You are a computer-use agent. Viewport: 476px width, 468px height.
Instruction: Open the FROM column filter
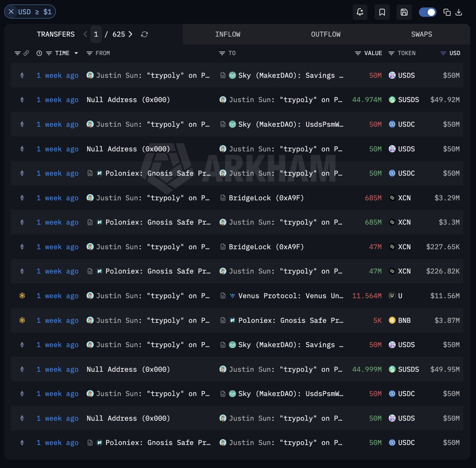coord(89,53)
